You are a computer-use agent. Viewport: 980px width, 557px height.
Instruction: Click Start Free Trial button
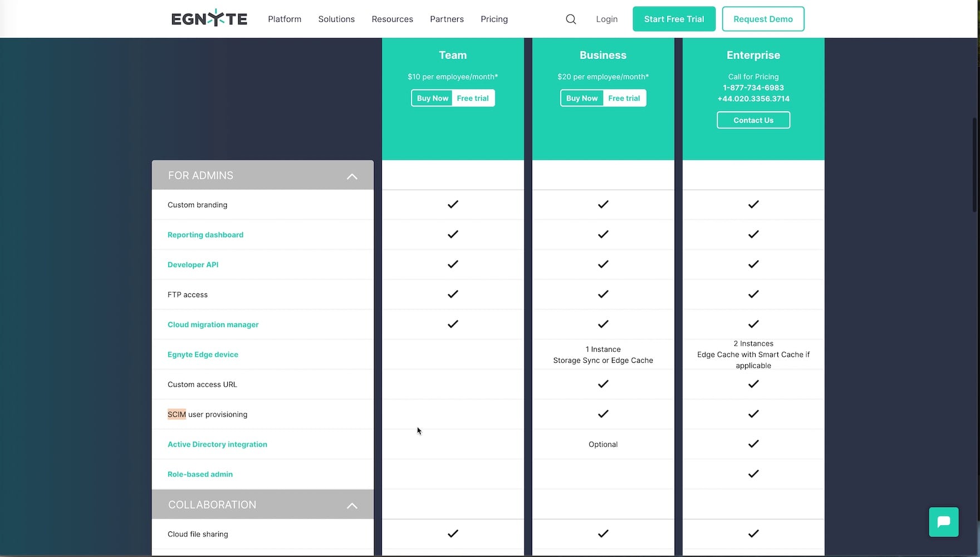pyautogui.click(x=674, y=19)
